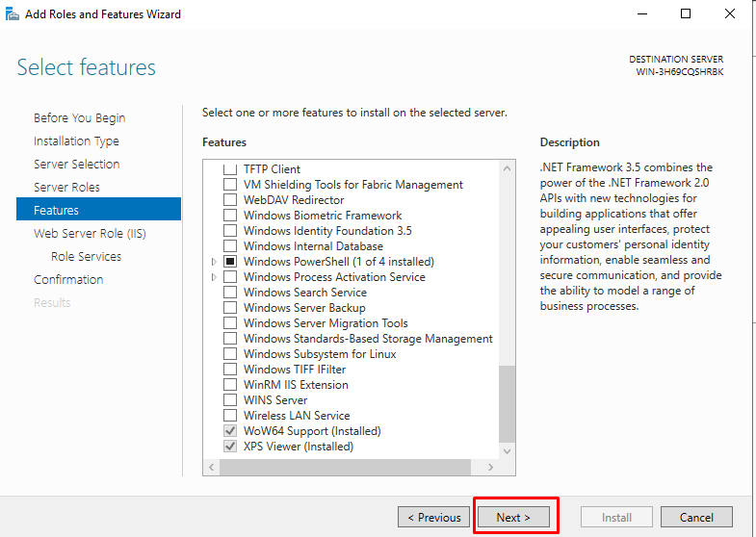Screen dimensions: 756x537
Task: Click the vertical scrollbar thumb in features list
Action: pyautogui.click(x=507, y=403)
